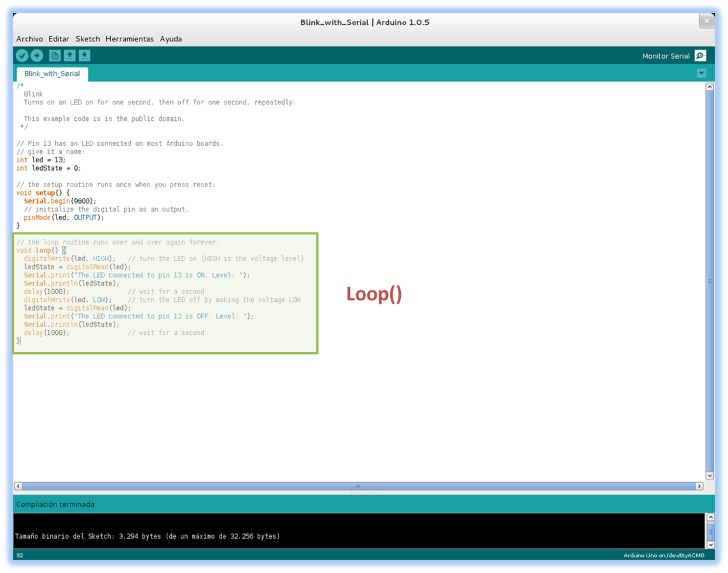Click the 'void loop() {' line
The image size is (728, 573).
(41, 250)
